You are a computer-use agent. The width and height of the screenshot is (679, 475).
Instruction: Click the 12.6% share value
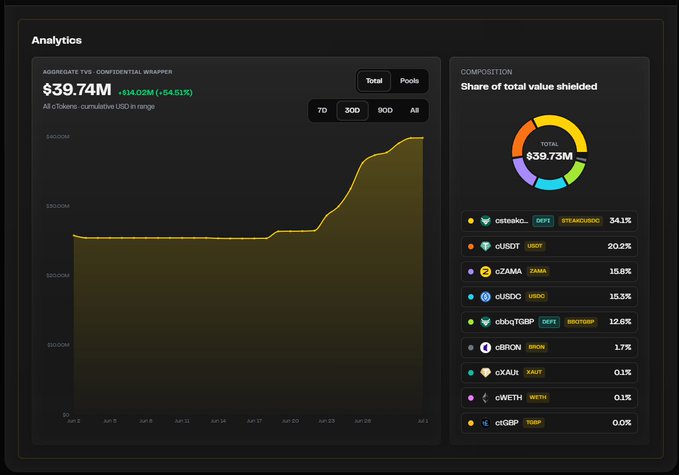click(620, 322)
